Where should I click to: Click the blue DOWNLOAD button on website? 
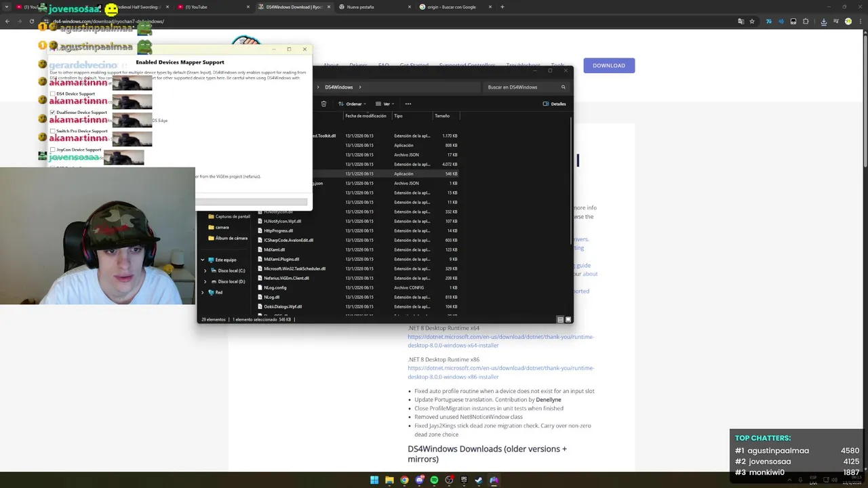[x=609, y=65]
